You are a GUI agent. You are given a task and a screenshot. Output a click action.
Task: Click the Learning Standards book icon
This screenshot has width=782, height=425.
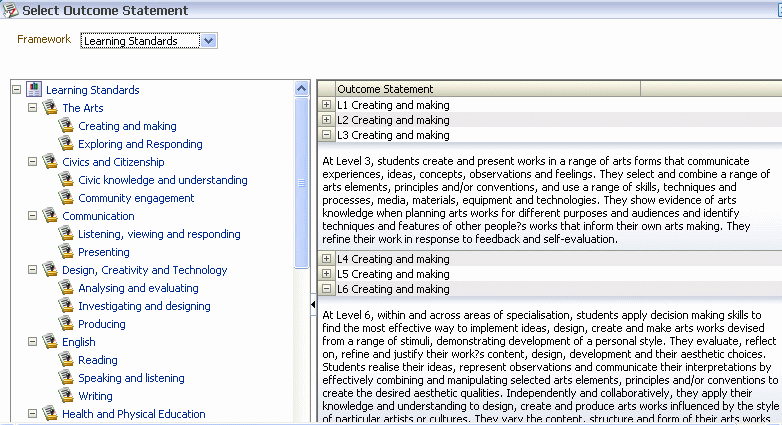click(x=34, y=89)
